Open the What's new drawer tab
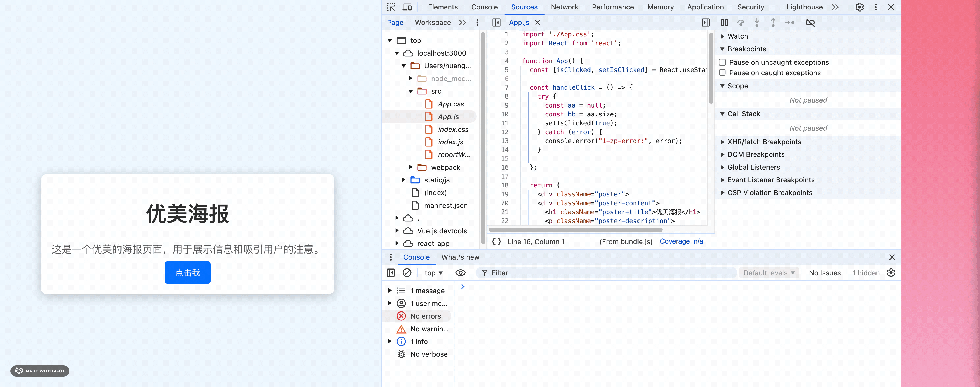The width and height of the screenshot is (980, 387). pos(460,257)
